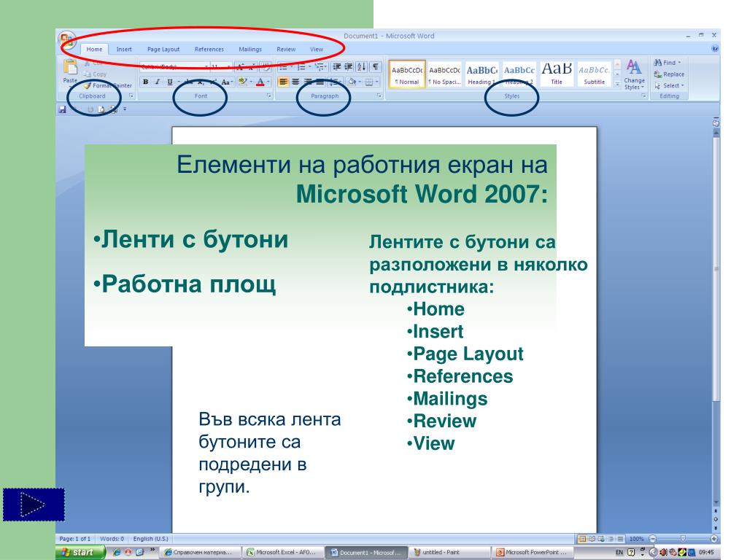
Task: Click the Sort A-Z icon
Action: pos(362,66)
